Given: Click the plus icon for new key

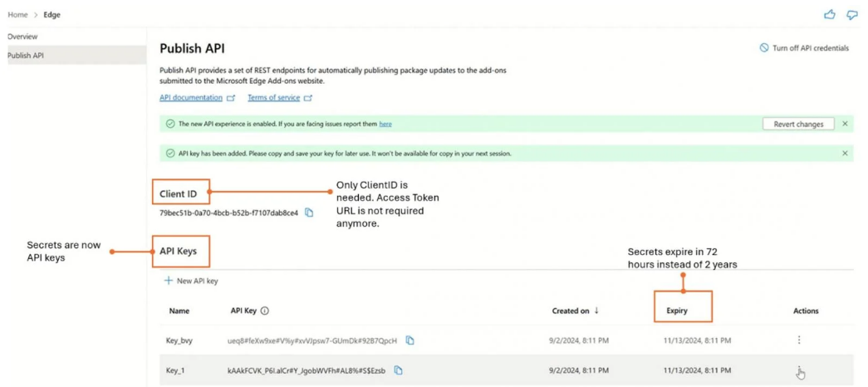Looking at the screenshot, I should 169,281.
